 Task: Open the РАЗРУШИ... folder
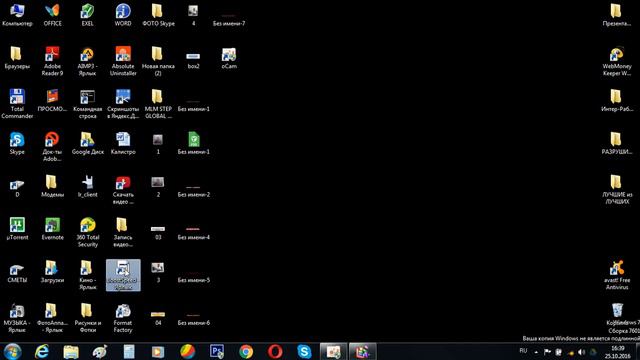pos(617,143)
